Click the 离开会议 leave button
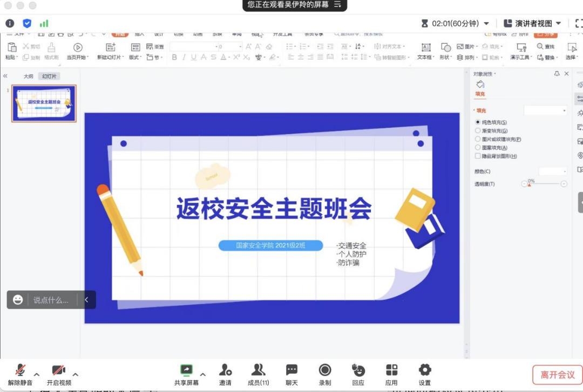 (x=558, y=375)
